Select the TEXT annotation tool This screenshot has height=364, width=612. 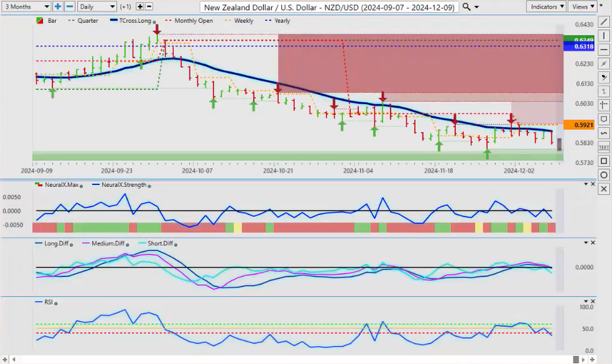pos(604,147)
